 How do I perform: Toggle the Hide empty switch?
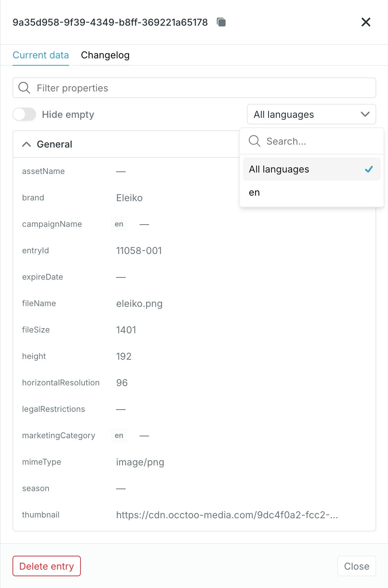click(x=24, y=115)
